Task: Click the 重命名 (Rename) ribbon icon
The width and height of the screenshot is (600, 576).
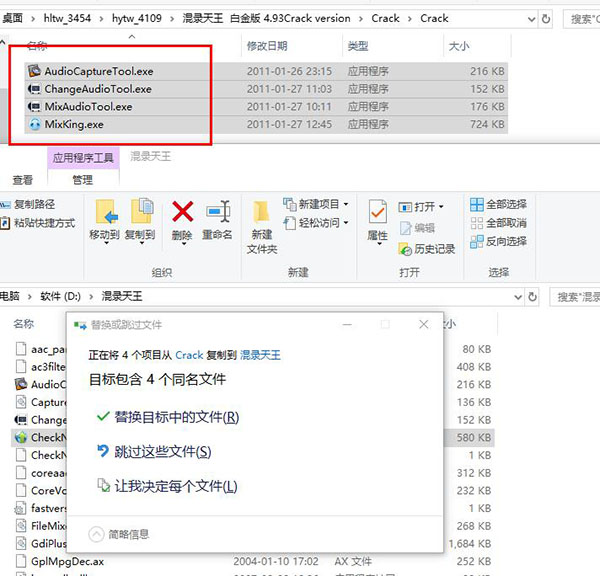Action: [x=217, y=213]
